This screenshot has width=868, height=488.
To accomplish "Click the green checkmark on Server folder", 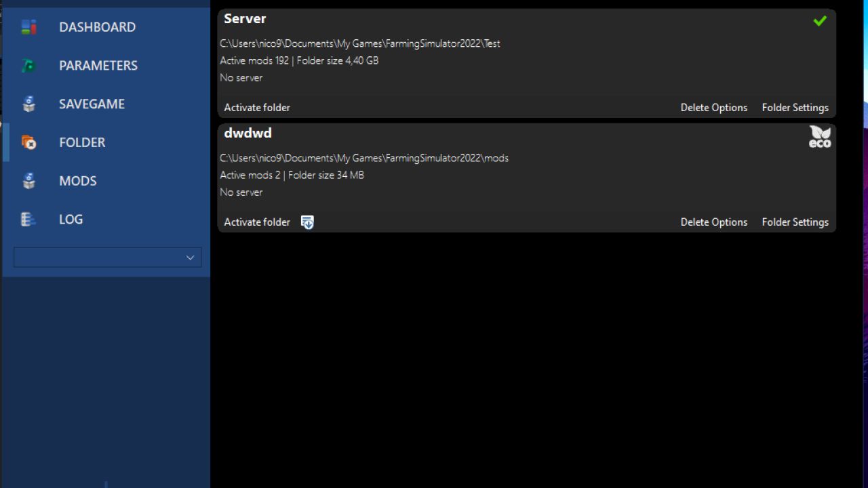I will pyautogui.click(x=819, y=21).
